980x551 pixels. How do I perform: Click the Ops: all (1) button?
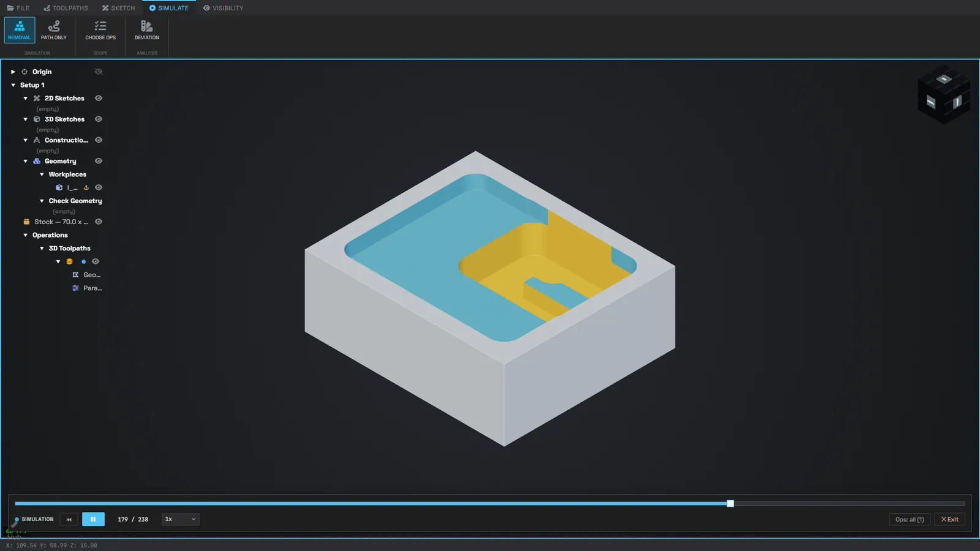click(910, 519)
